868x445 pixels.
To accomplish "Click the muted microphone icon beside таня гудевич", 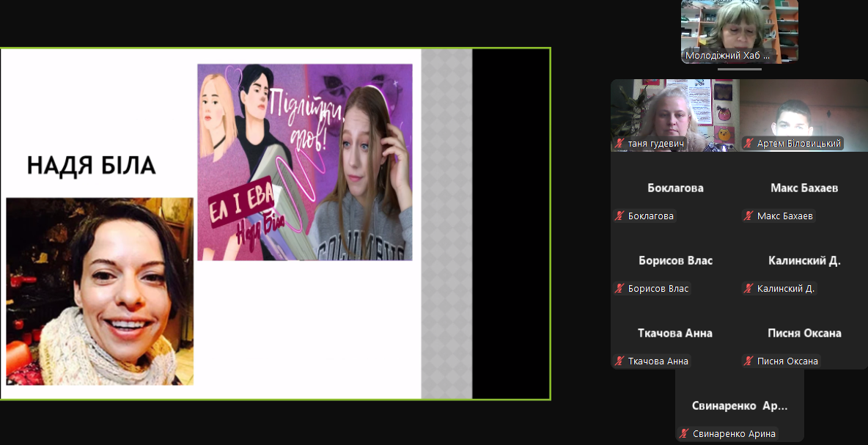I will 619,144.
